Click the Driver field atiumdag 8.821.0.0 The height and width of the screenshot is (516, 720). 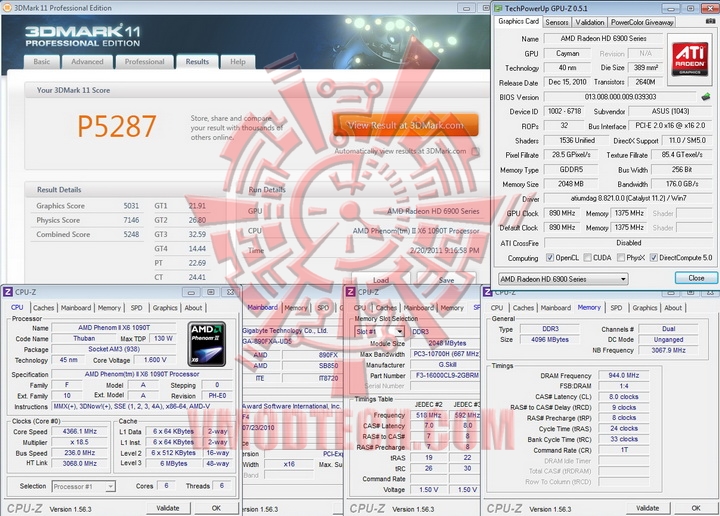[628, 198]
